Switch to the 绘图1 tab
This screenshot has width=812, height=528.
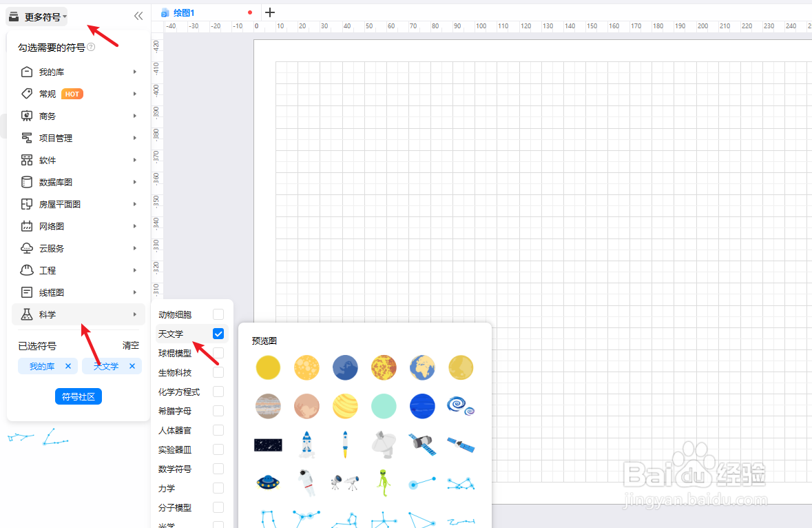(183, 12)
